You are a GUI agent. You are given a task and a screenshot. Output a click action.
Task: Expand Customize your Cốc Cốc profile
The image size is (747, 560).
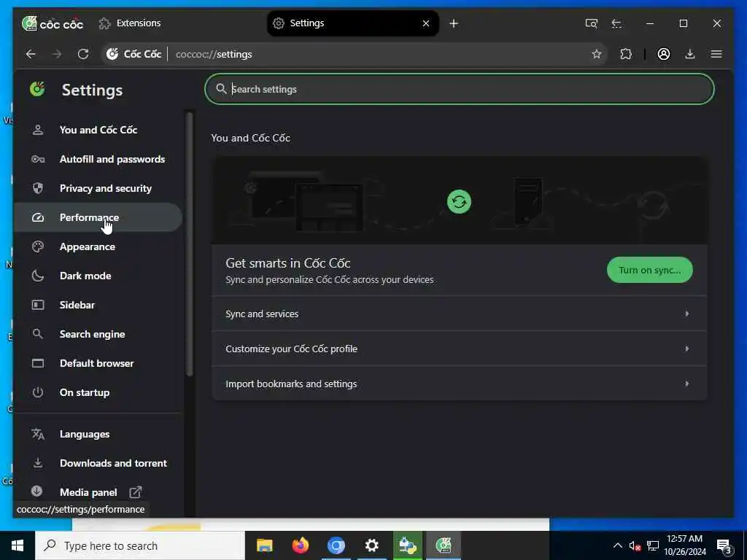click(x=460, y=349)
